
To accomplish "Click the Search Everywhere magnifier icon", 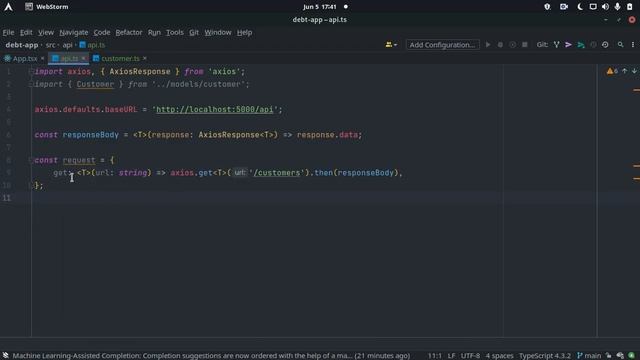I will click(620, 44).
